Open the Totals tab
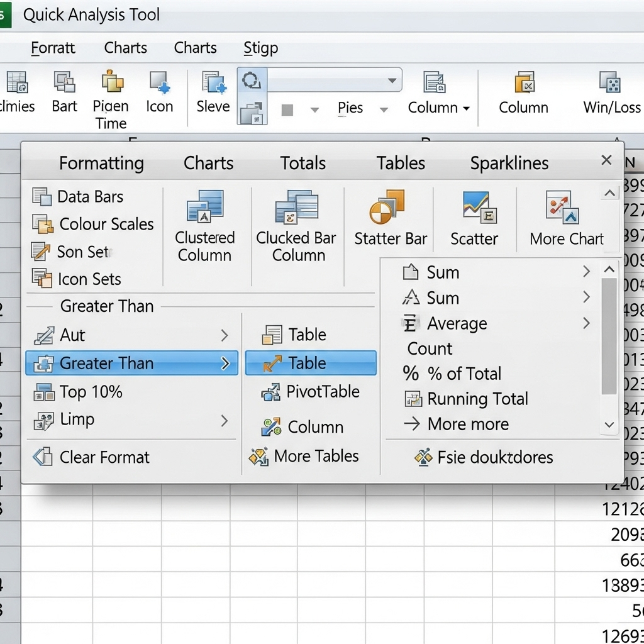 click(x=303, y=163)
